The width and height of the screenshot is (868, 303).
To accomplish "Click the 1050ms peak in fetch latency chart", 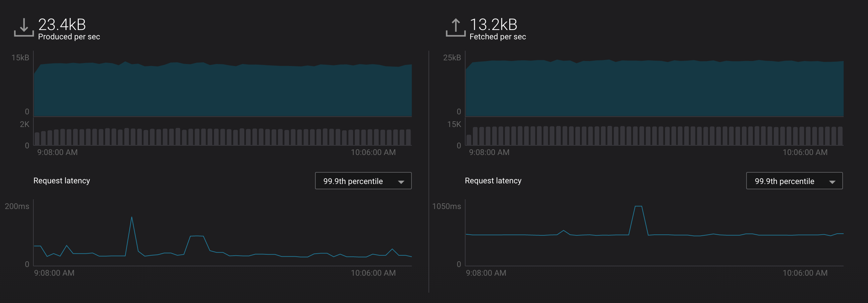I will tap(638, 206).
